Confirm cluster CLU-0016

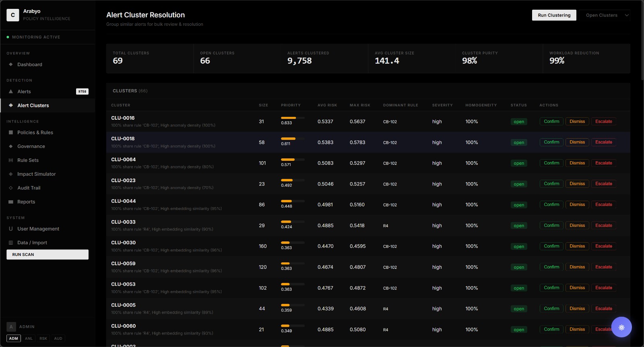click(551, 121)
